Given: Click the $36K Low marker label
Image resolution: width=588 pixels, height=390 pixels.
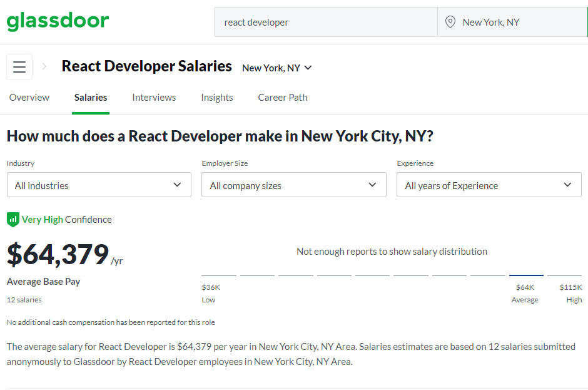Looking at the screenshot, I should click(x=211, y=293).
